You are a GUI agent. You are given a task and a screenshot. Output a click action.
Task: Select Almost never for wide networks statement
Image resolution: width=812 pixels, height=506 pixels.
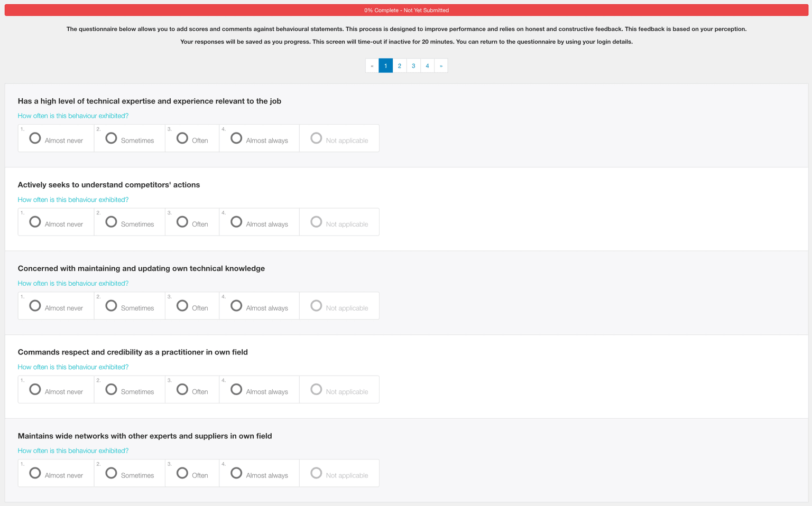point(35,473)
